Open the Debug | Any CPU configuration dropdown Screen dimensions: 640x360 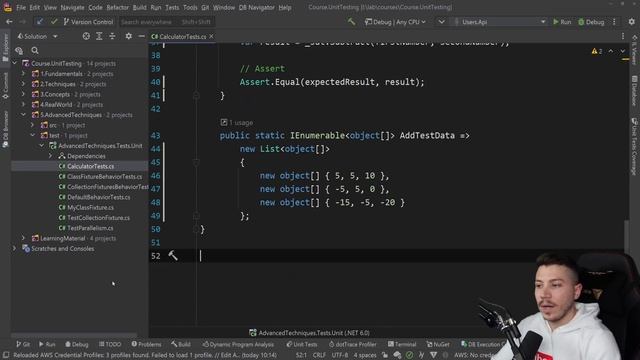point(395,22)
